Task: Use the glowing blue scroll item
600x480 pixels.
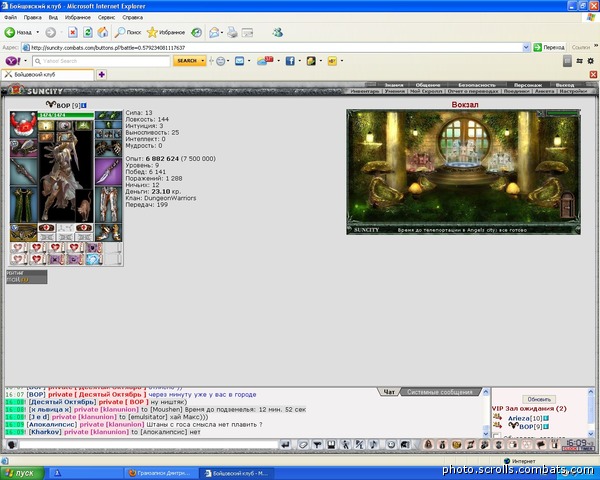Action: coord(94,260)
